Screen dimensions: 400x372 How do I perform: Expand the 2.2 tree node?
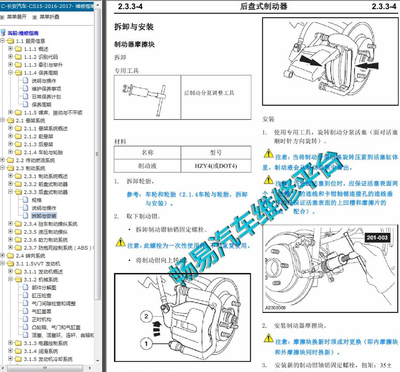(2, 160)
